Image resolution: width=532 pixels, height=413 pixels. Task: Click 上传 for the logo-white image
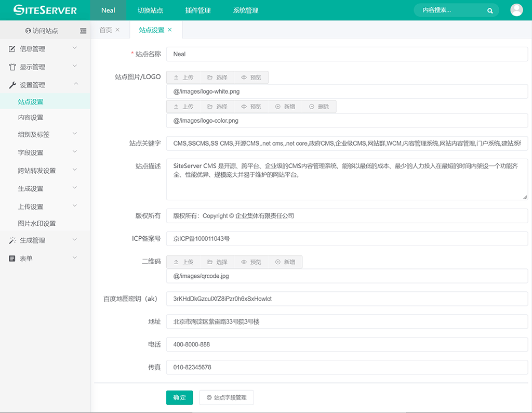click(183, 78)
